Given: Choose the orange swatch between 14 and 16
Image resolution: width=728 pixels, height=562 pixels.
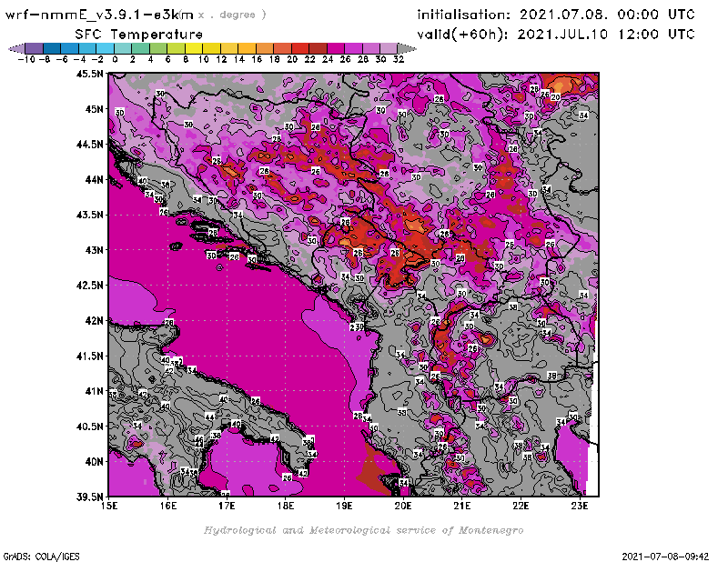Looking at the screenshot, I should tap(247, 48).
